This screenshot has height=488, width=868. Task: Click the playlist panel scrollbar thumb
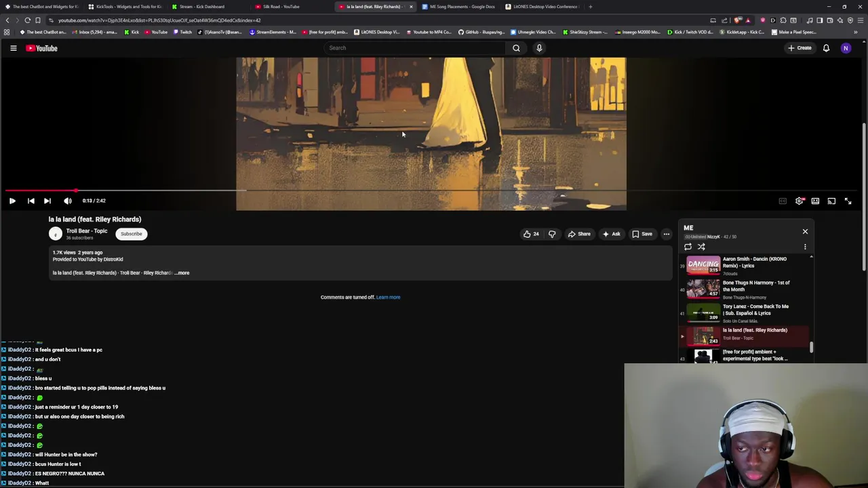[x=811, y=348]
